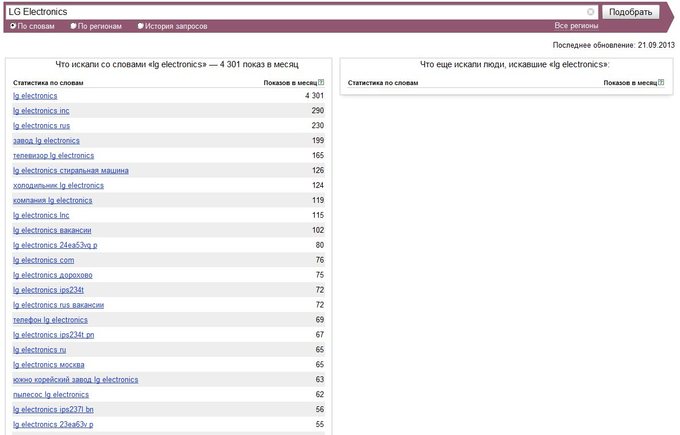680x435 pixels.
Task: Open 'lg electronics стиральная машина' link
Action: [71, 170]
